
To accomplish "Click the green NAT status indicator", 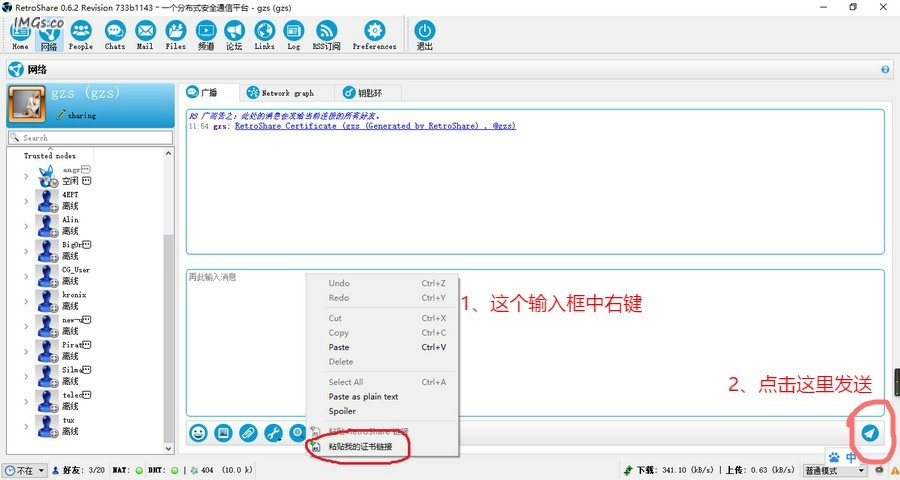I will (138, 470).
